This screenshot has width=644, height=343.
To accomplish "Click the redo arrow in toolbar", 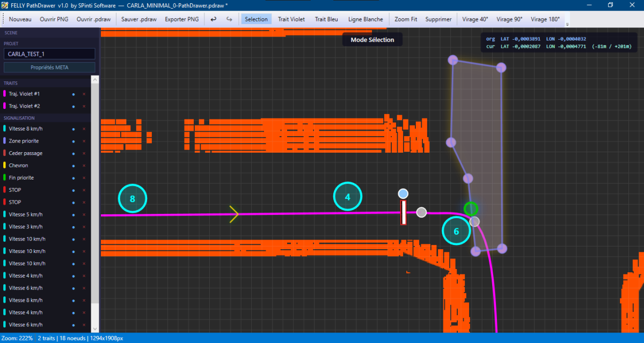I will click(x=229, y=19).
